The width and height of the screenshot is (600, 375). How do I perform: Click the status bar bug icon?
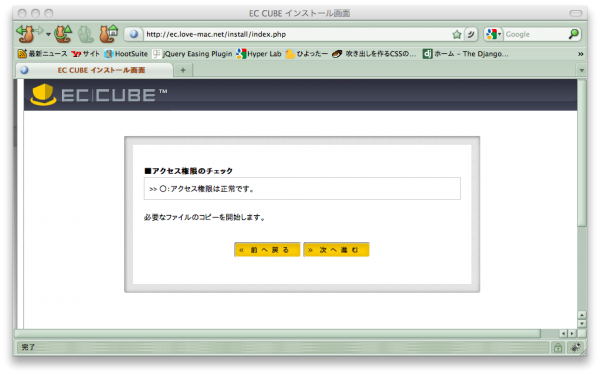pyautogui.click(x=575, y=347)
